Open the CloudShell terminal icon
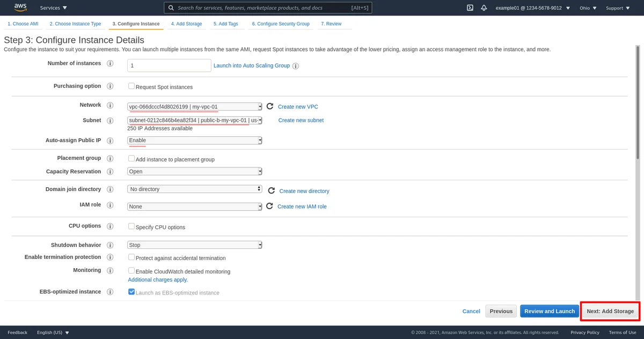644x339 pixels. pyautogui.click(x=470, y=8)
